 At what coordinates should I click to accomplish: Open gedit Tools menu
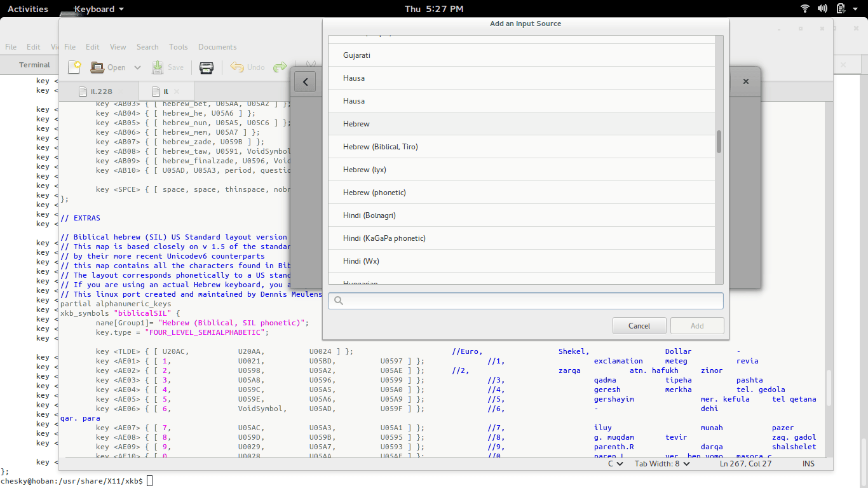[179, 47]
